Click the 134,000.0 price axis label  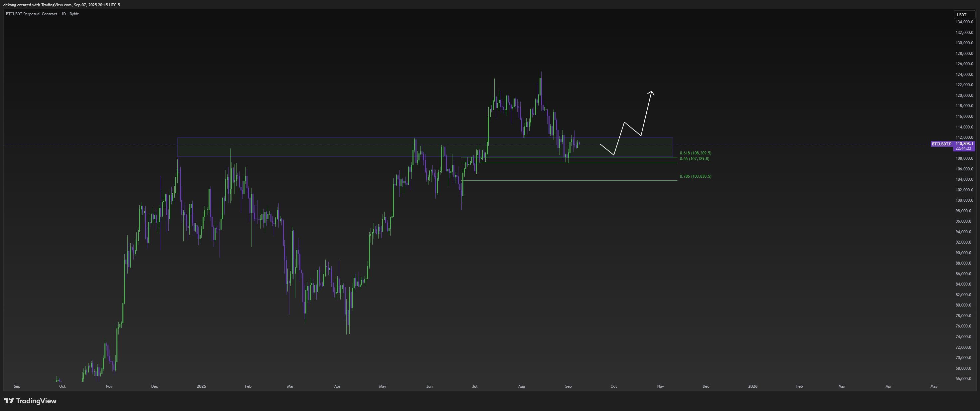(x=964, y=22)
